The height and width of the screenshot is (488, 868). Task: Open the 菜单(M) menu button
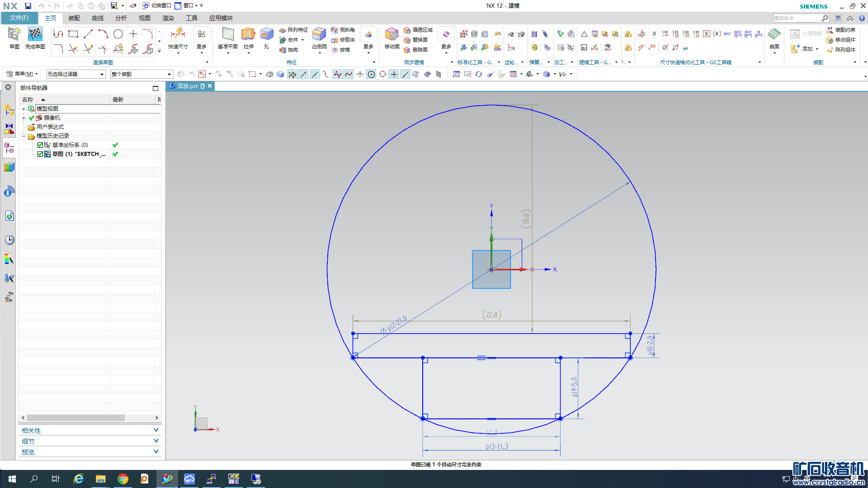point(22,74)
